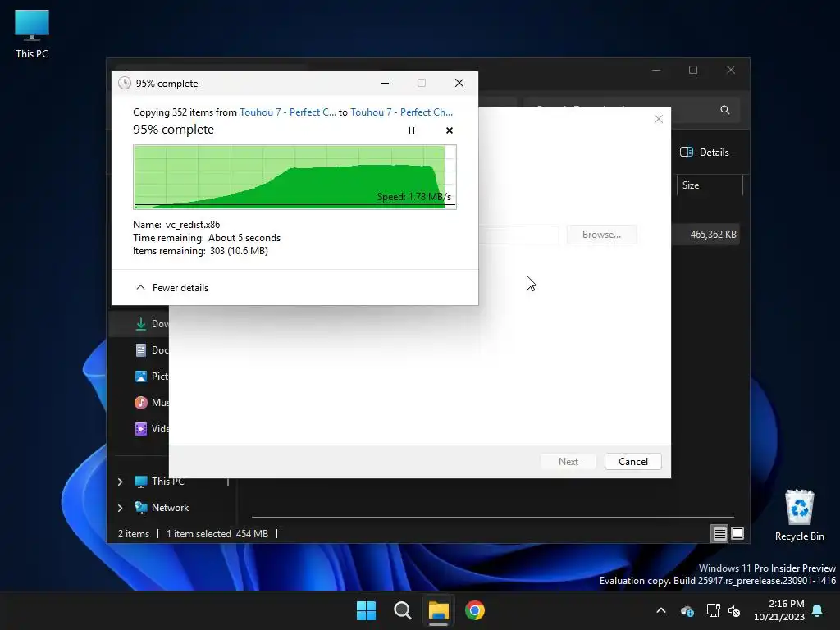Switch to large thumbnails view icon

[737, 533]
